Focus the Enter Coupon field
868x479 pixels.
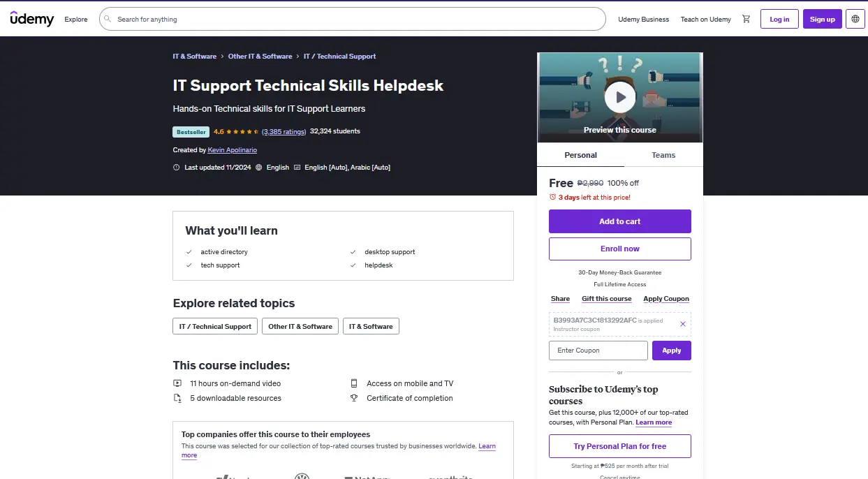click(x=598, y=351)
